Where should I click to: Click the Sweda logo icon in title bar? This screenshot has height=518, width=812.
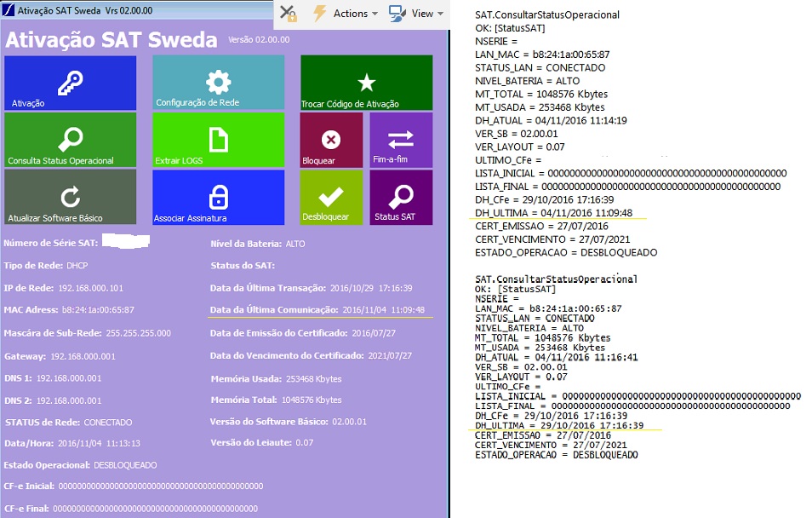coord(9,10)
